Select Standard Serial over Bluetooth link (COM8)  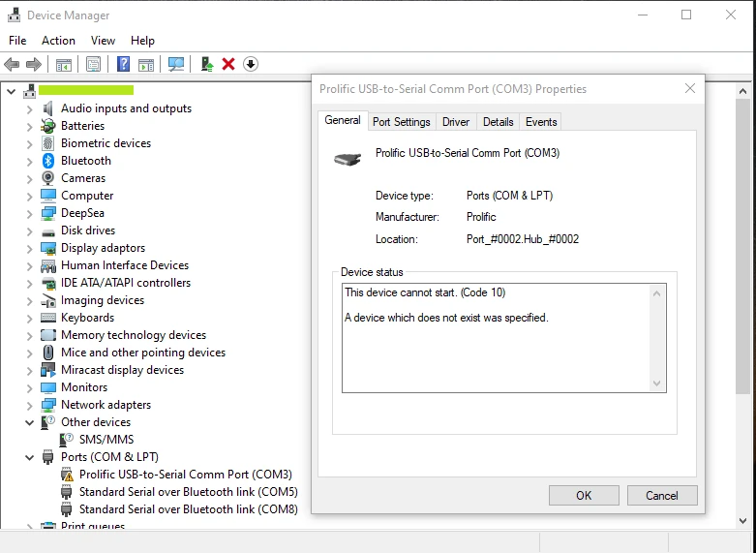pos(189,509)
